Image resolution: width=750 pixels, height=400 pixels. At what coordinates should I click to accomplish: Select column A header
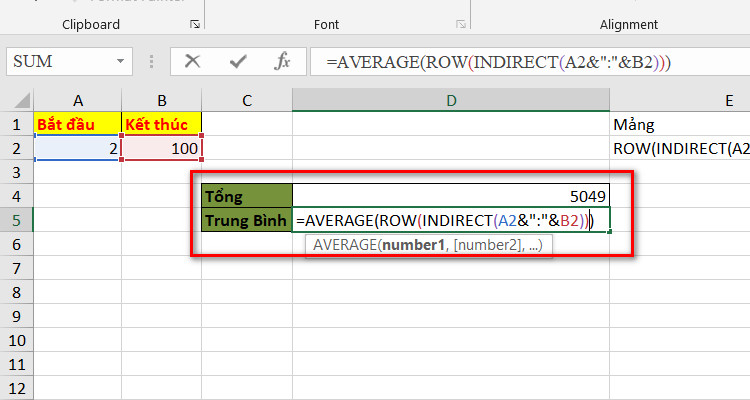pyautogui.click(x=78, y=100)
